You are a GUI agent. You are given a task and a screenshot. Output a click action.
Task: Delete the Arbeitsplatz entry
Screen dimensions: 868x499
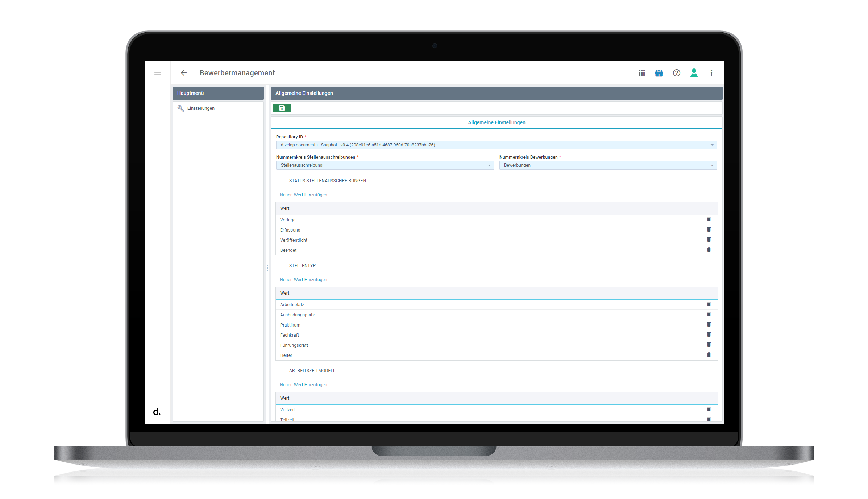point(709,304)
